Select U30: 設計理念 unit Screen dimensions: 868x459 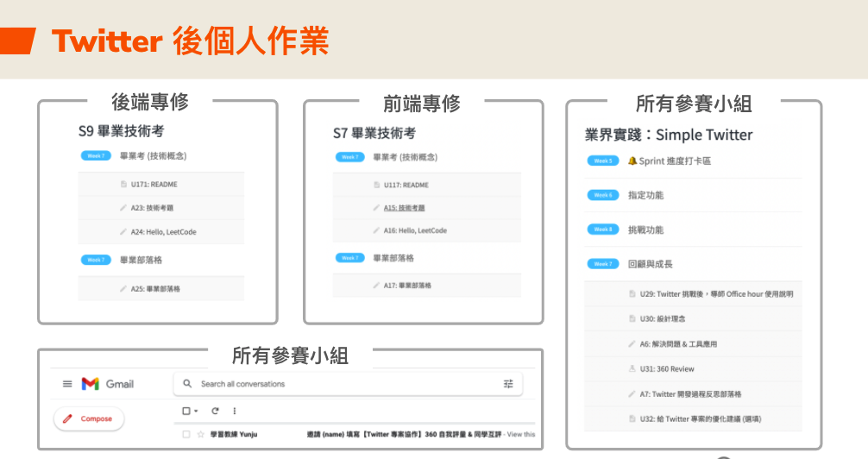660,318
